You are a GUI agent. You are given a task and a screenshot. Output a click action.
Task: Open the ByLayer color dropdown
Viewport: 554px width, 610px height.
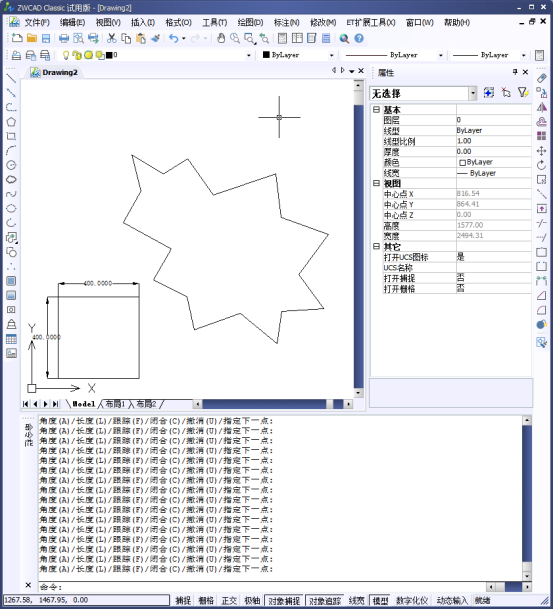[x=331, y=55]
